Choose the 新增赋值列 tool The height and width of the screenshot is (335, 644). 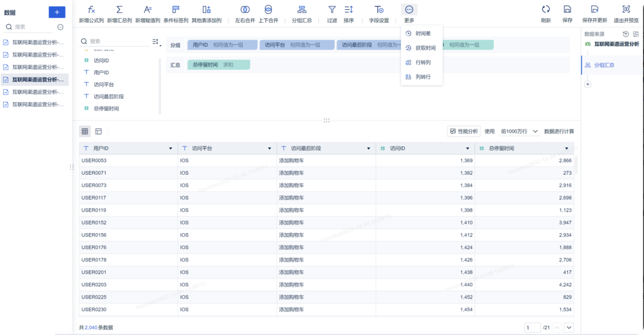click(148, 14)
